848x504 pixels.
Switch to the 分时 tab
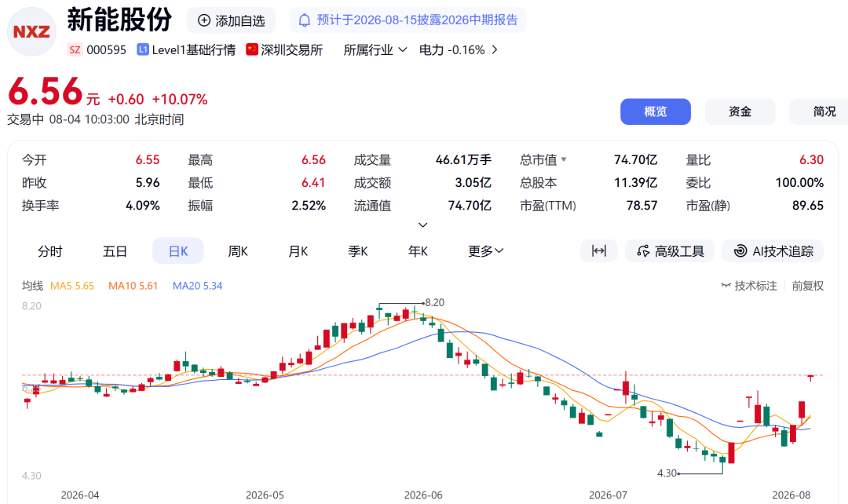(49, 251)
